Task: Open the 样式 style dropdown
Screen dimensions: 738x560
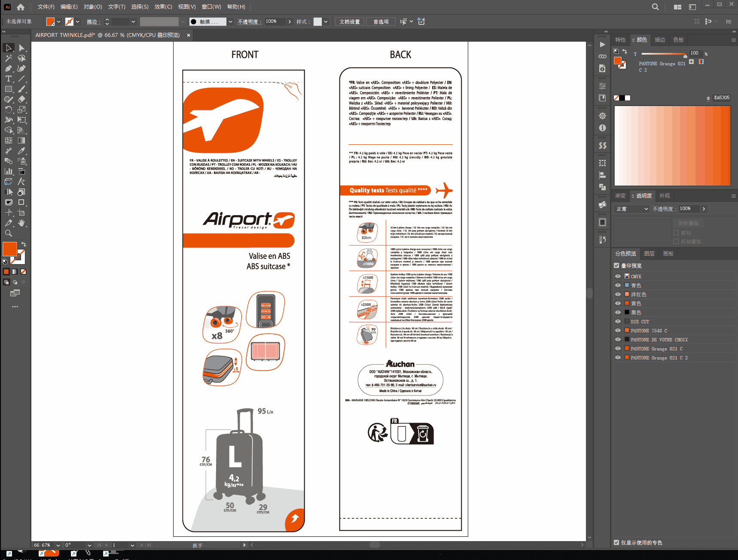Action: click(326, 21)
